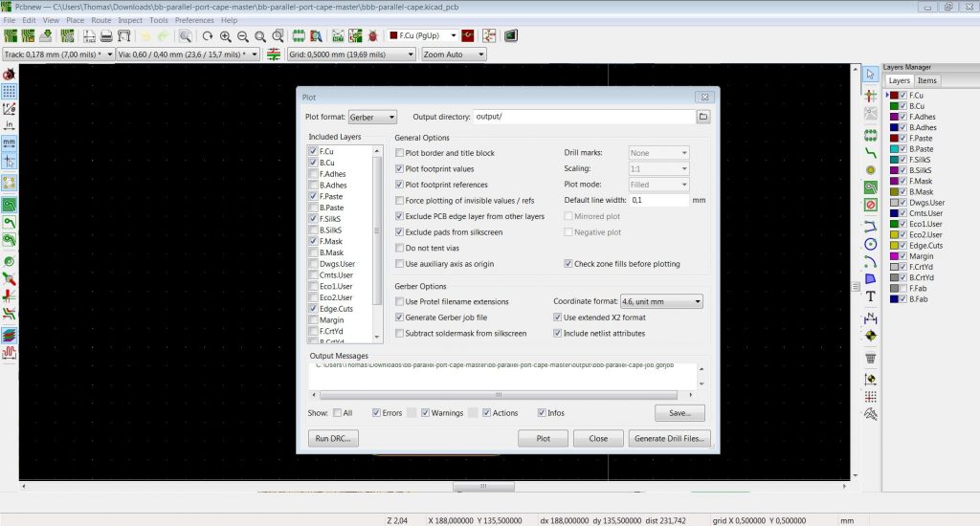Click the Zoom In magnifier icon
The image size is (980, 526).
[226, 36]
